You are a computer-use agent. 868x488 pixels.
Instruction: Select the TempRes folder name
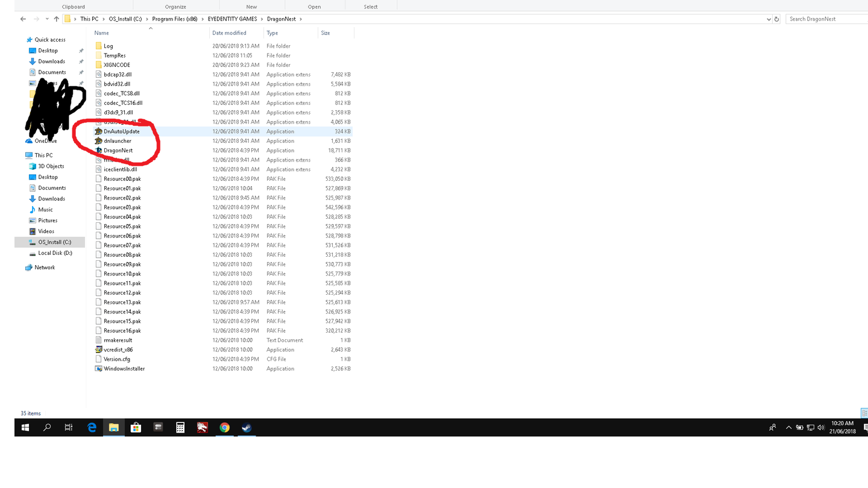click(115, 55)
